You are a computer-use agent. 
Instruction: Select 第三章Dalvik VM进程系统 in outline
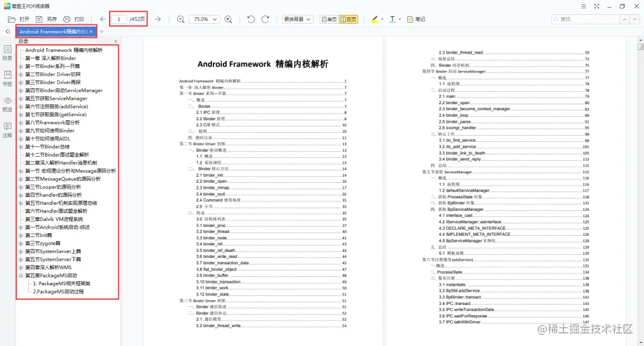pos(54,219)
